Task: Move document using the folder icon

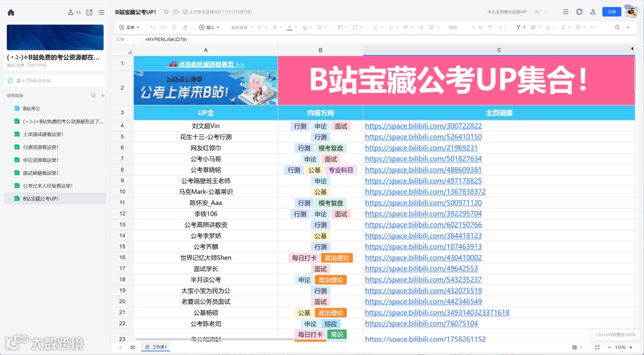Action: [176, 12]
